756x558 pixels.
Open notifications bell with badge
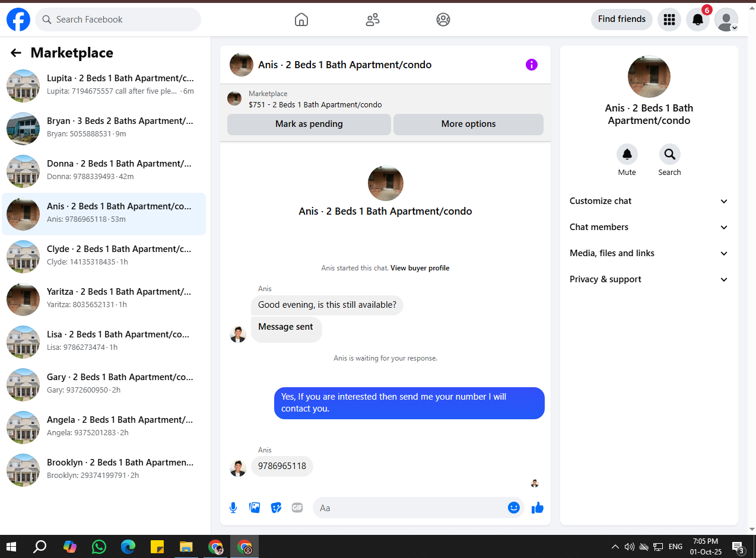698,20
